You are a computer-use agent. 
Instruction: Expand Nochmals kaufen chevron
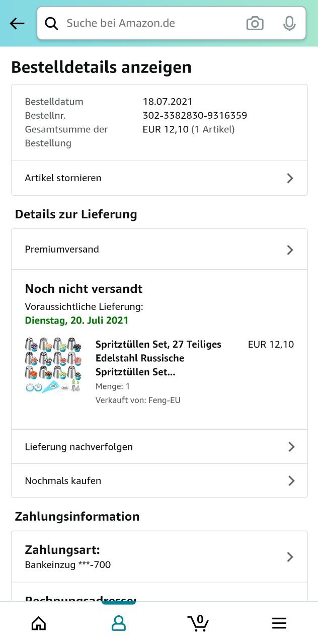(291, 481)
